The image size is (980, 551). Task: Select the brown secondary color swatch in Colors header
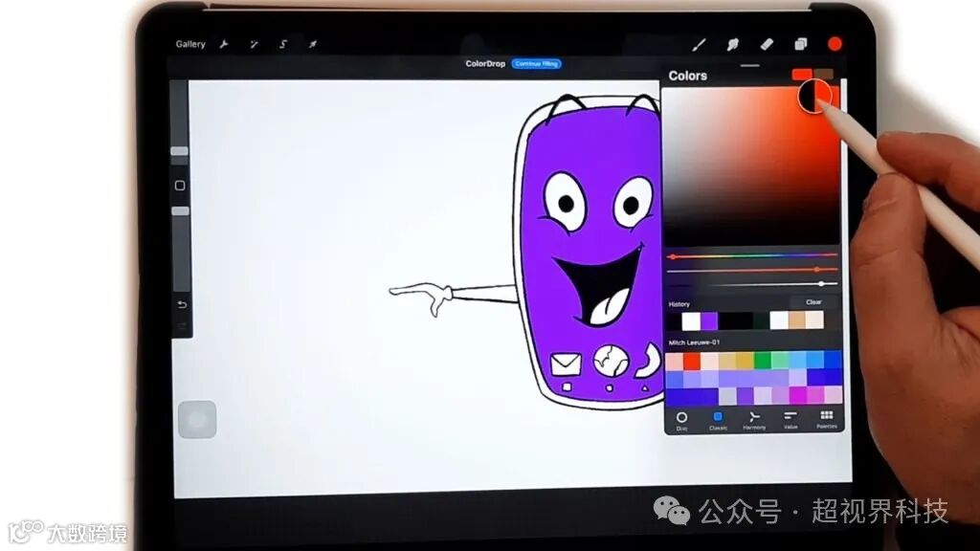824,75
